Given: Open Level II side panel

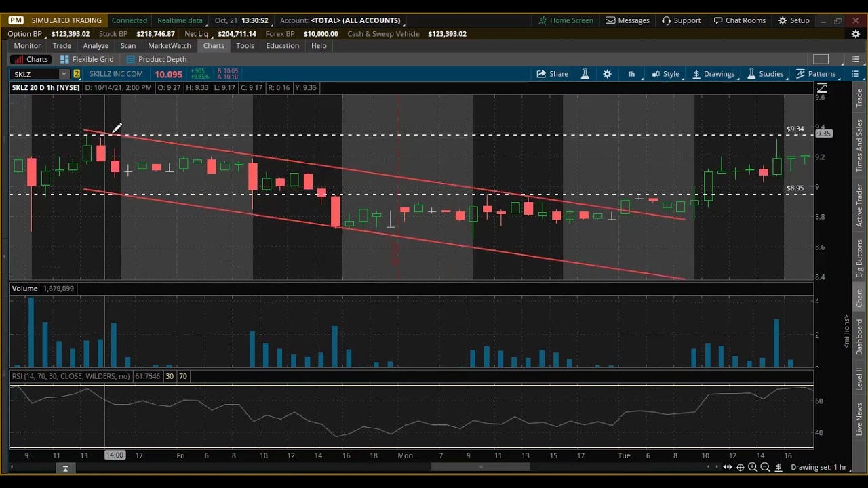Looking at the screenshot, I should point(859,379).
